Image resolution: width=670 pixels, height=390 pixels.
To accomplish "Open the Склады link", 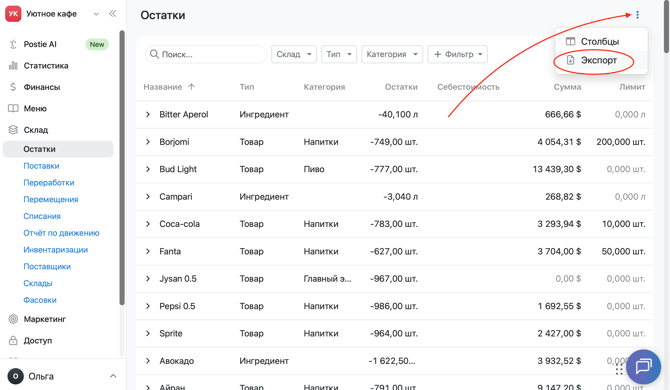I will click(38, 283).
